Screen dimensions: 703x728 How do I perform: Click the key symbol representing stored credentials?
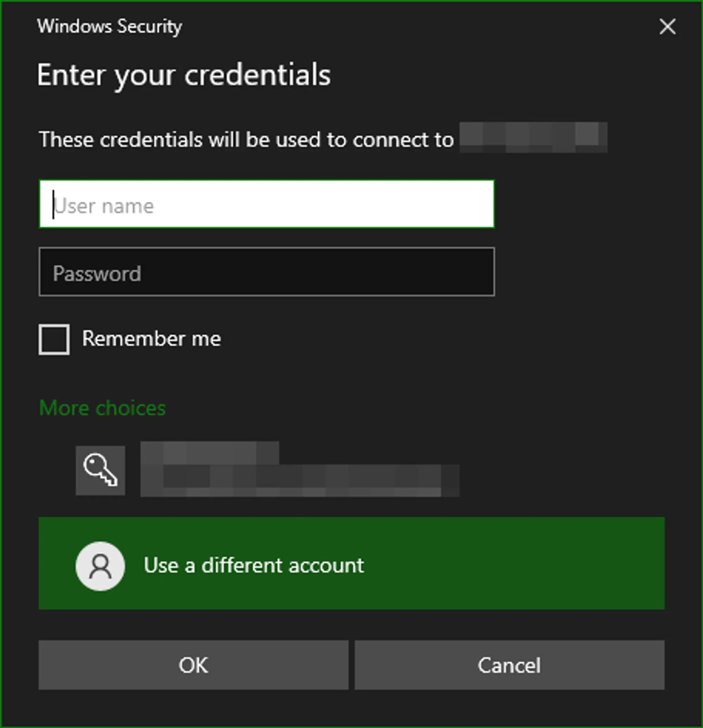point(100,470)
